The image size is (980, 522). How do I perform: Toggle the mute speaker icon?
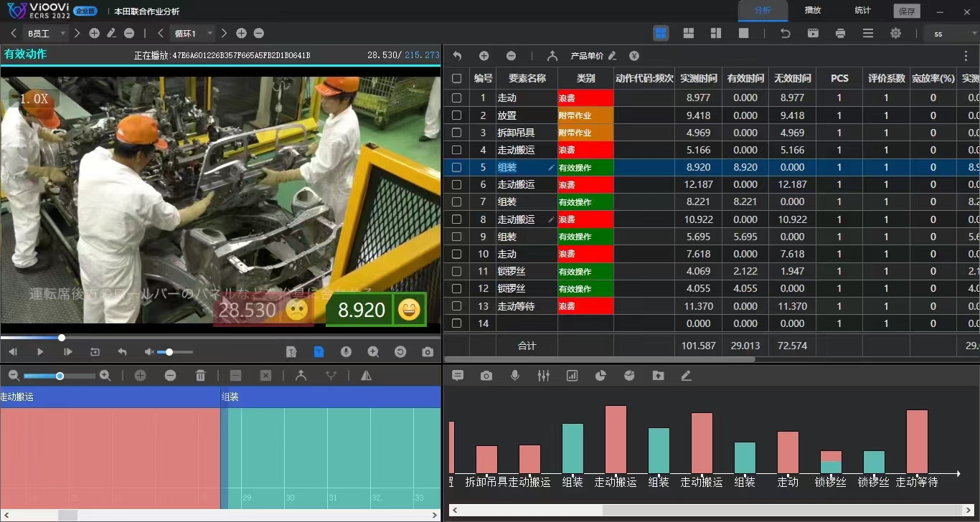tap(149, 352)
